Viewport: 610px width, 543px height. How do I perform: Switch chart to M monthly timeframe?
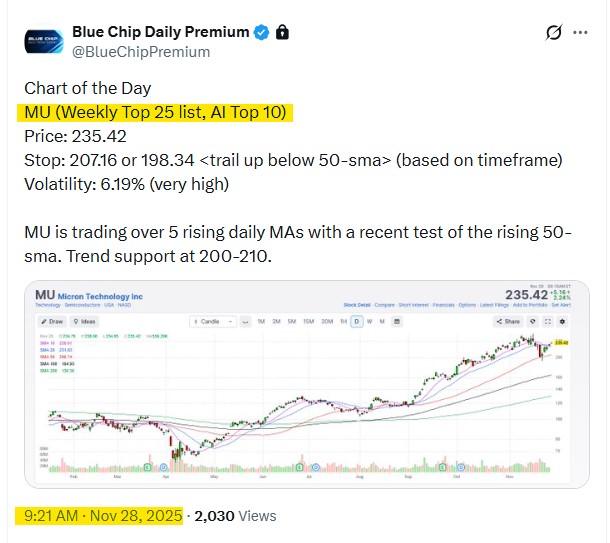coord(380,322)
